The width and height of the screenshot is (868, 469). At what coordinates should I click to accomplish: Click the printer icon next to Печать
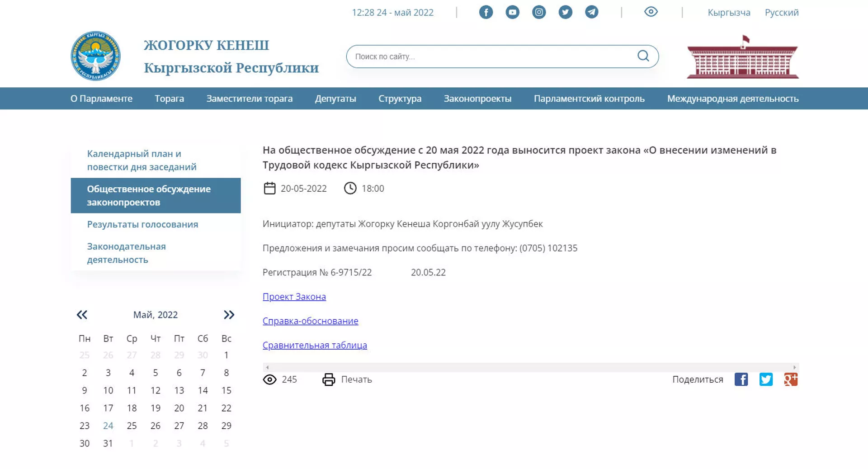(329, 379)
